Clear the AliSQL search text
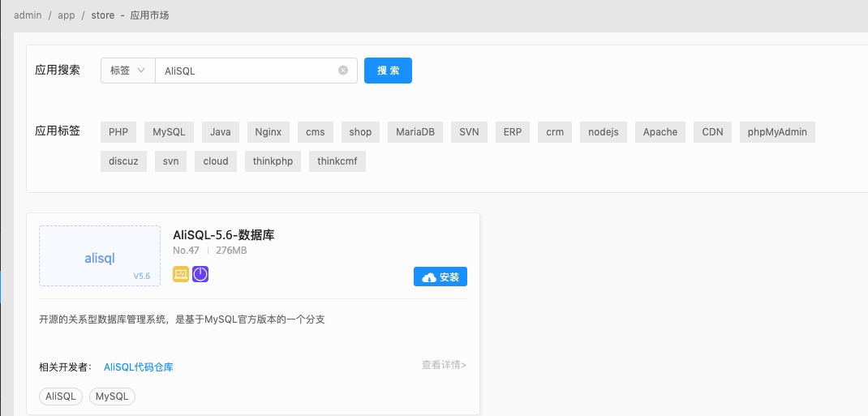 point(343,71)
